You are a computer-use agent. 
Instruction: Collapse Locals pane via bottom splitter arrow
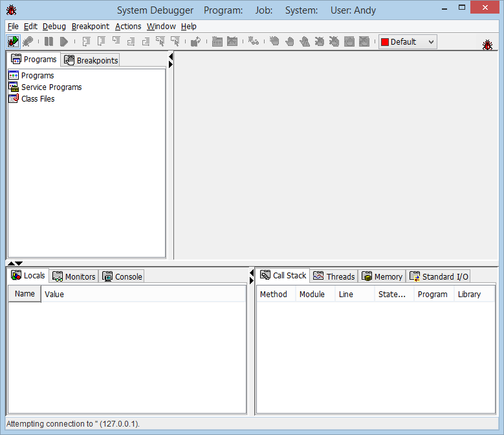click(252, 273)
